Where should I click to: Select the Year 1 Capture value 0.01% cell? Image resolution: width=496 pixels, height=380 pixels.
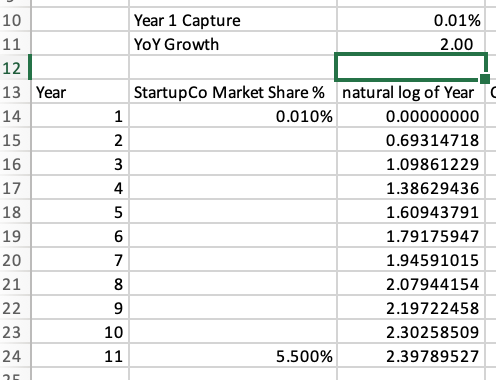(x=411, y=20)
